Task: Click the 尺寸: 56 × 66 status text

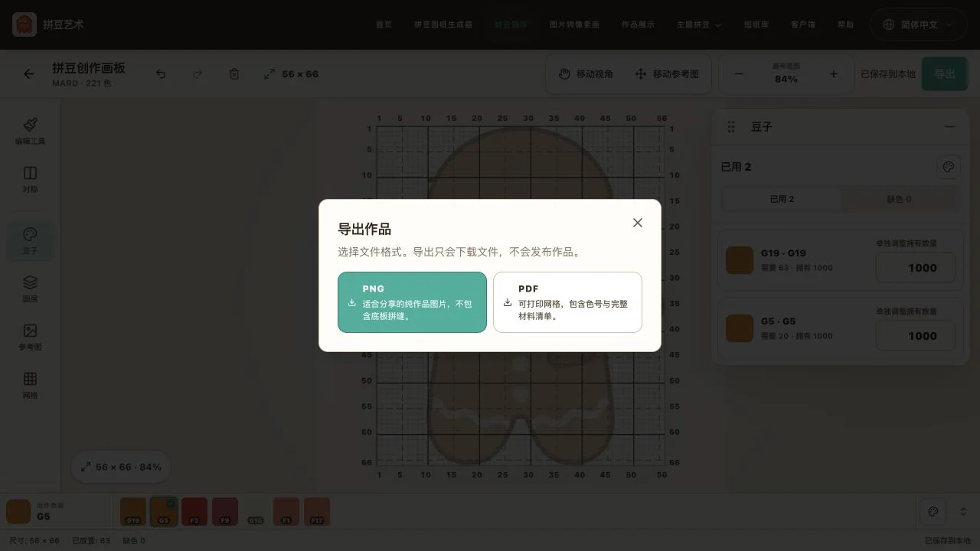Action: pyautogui.click(x=34, y=540)
